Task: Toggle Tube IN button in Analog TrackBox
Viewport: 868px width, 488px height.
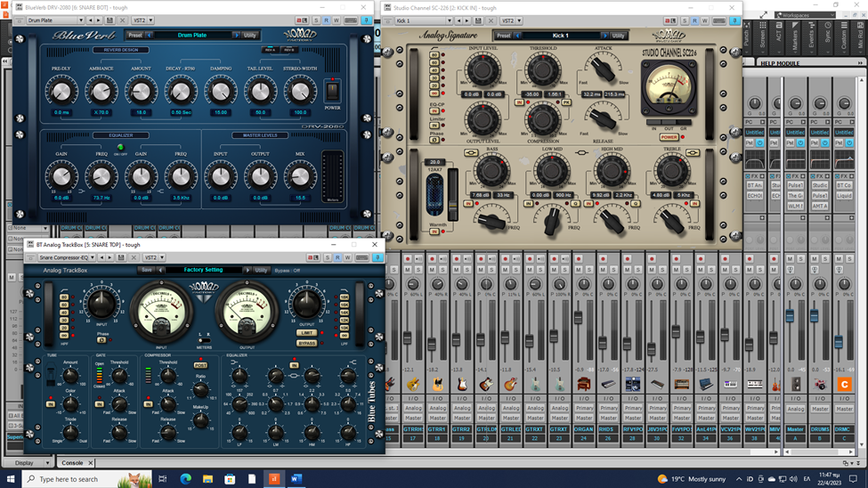Action: pos(51,404)
